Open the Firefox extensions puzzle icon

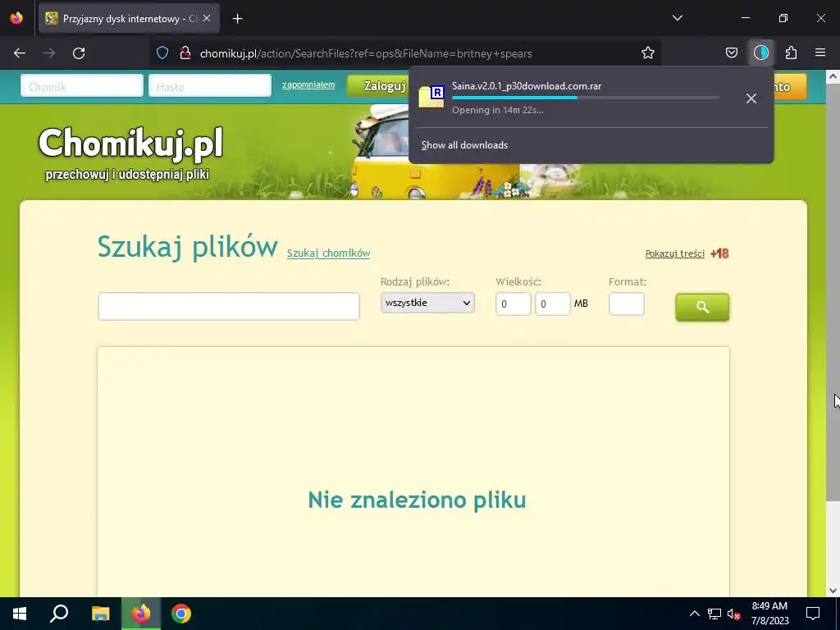click(x=791, y=53)
